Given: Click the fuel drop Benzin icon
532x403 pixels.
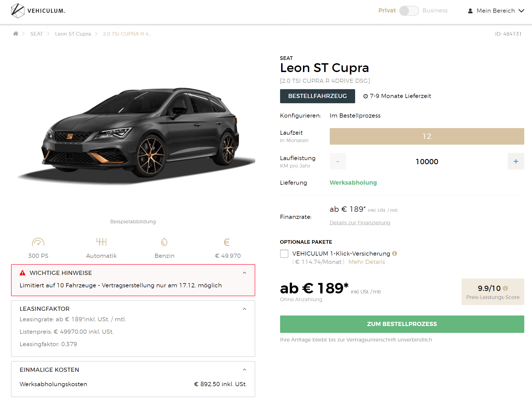Looking at the screenshot, I should click(164, 242).
